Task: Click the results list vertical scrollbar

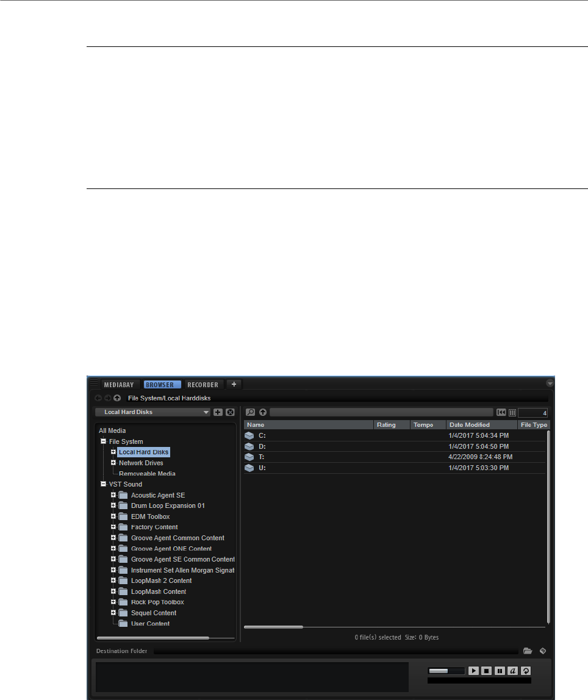Action: (548, 527)
